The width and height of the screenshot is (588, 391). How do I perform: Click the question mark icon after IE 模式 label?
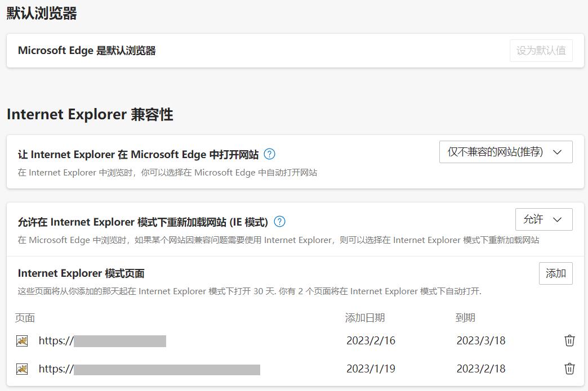(x=279, y=221)
